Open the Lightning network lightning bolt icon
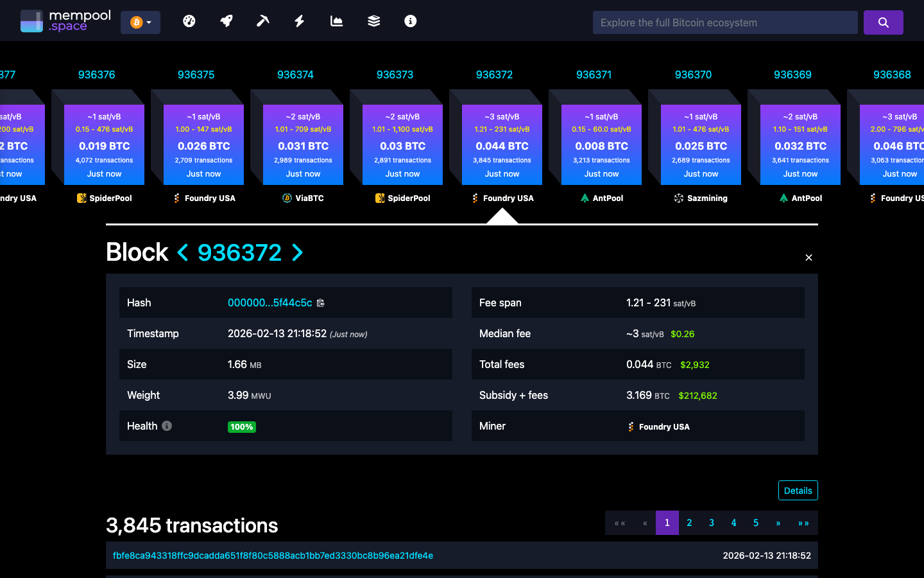The image size is (924, 578). click(299, 21)
